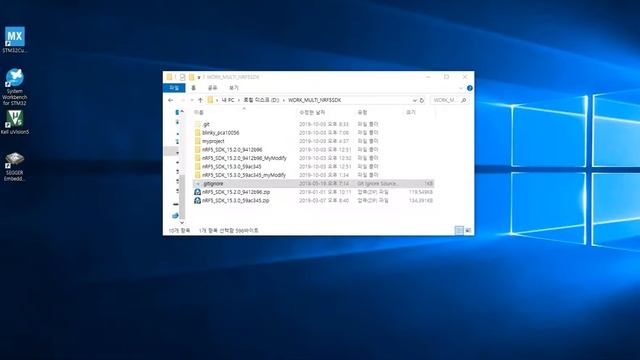640x360 pixels.
Task: Select the blinky_pca10056 folder icon
Action: point(198,133)
